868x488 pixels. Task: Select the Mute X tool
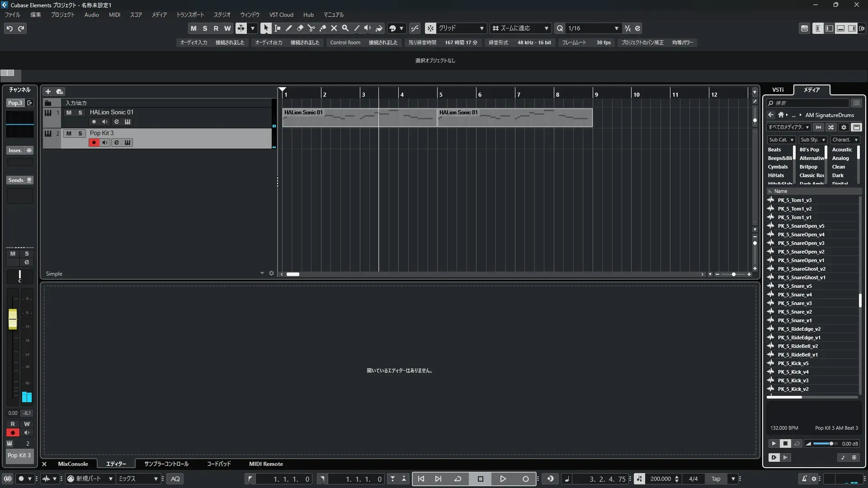tap(334, 28)
